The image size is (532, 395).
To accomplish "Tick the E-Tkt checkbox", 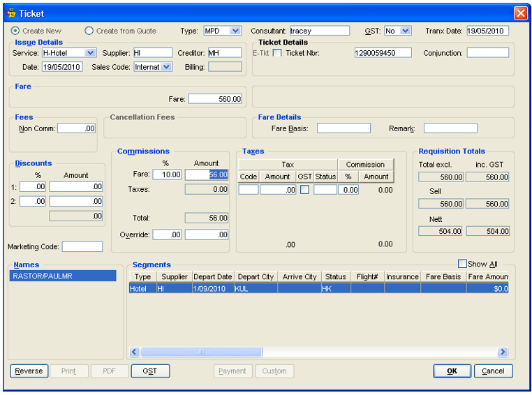I will [277, 53].
